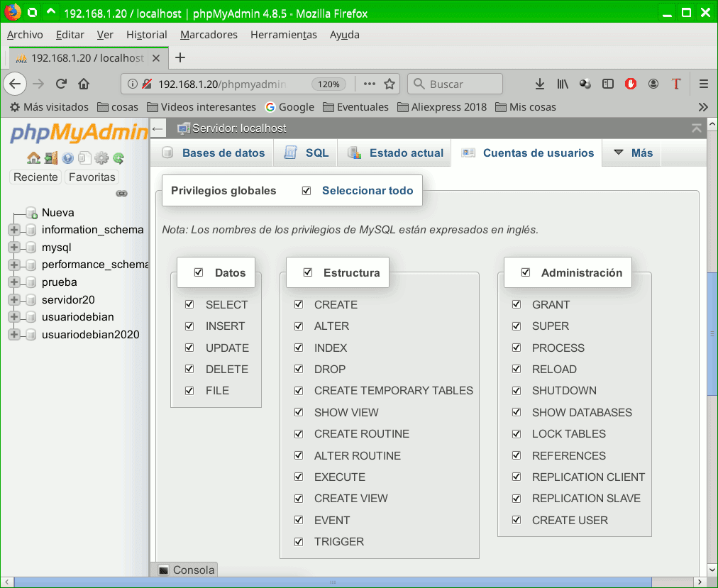Refresh the navigation panel with reload icon
Screen dimensions: 718x588
tap(117, 157)
